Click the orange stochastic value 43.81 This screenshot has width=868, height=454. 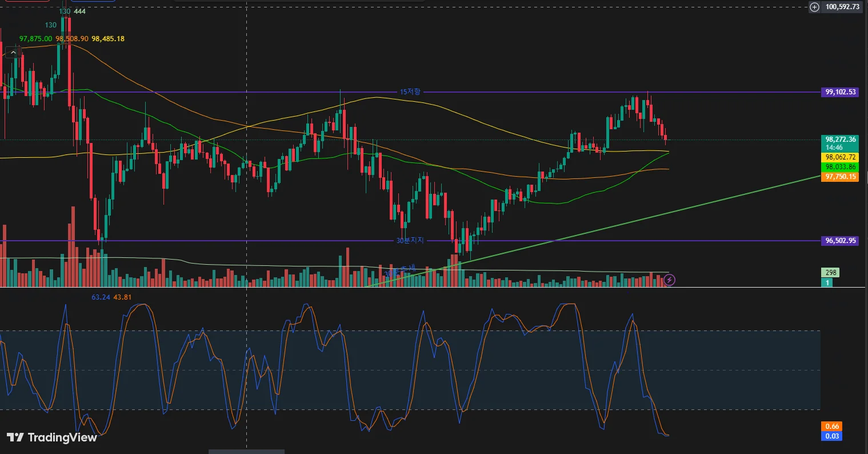[x=123, y=297]
